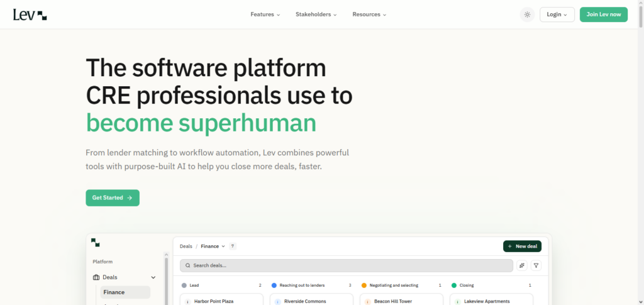Collapse the Deals section in the sidebar

click(153, 277)
